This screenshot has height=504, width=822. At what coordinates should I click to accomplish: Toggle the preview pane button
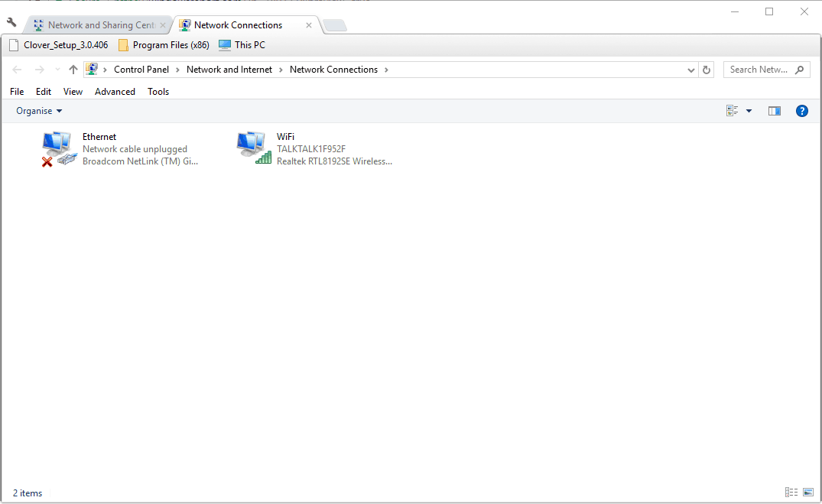775,111
